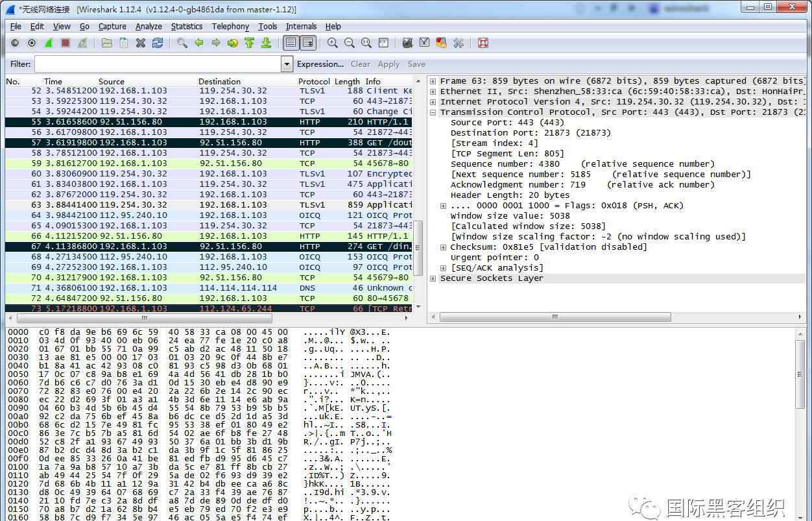The height and width of the screenshot is (521, 812).
Task: Apply the display filter
Action: click(x=388, y=64)
